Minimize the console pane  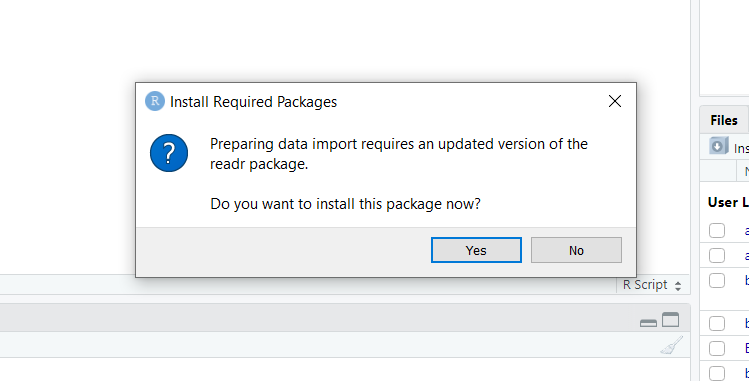[x=648, y=323]
